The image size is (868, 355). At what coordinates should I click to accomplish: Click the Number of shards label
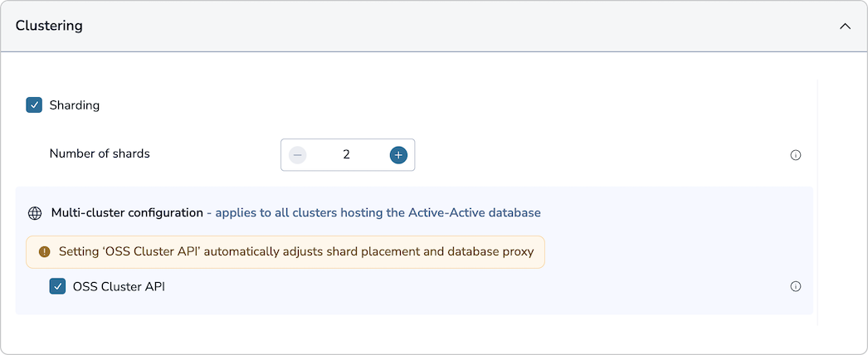(100, 153)
